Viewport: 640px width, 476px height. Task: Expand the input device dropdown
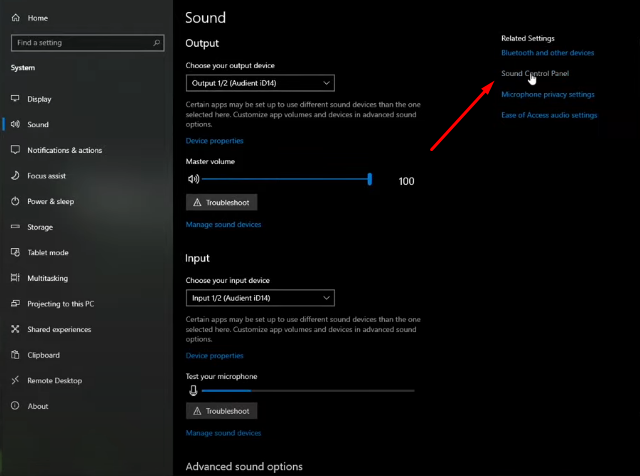click(260, 298)
